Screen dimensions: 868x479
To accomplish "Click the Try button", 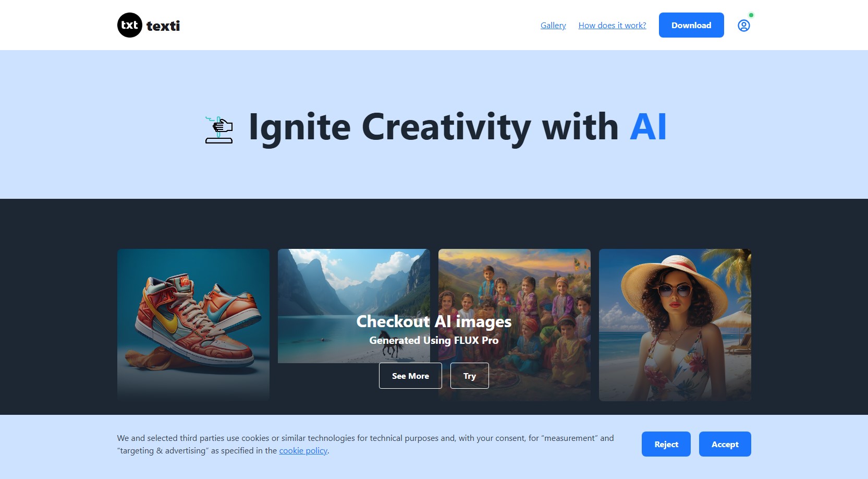I will click(470, 376).
